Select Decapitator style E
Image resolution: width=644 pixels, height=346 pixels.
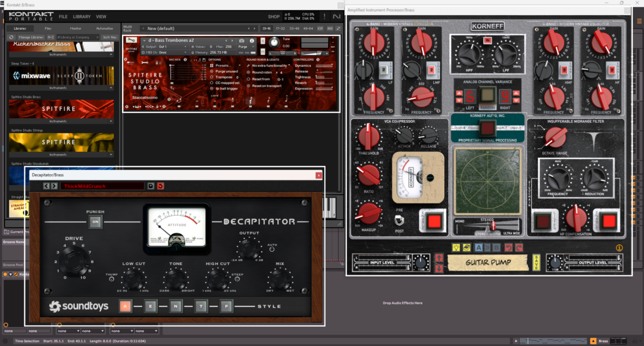tap(150, 306)
